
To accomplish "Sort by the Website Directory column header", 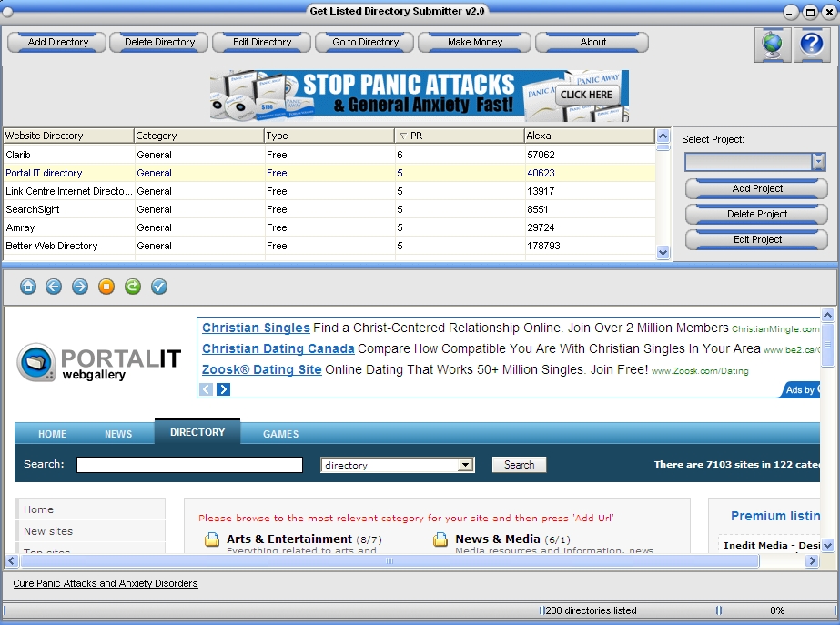I will tap(68, 136).
